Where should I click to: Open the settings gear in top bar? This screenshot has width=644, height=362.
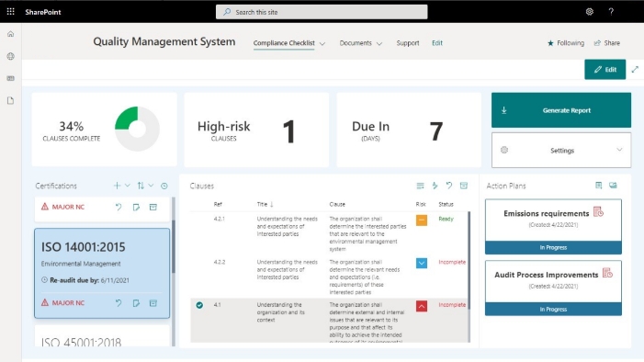[590, 12]
